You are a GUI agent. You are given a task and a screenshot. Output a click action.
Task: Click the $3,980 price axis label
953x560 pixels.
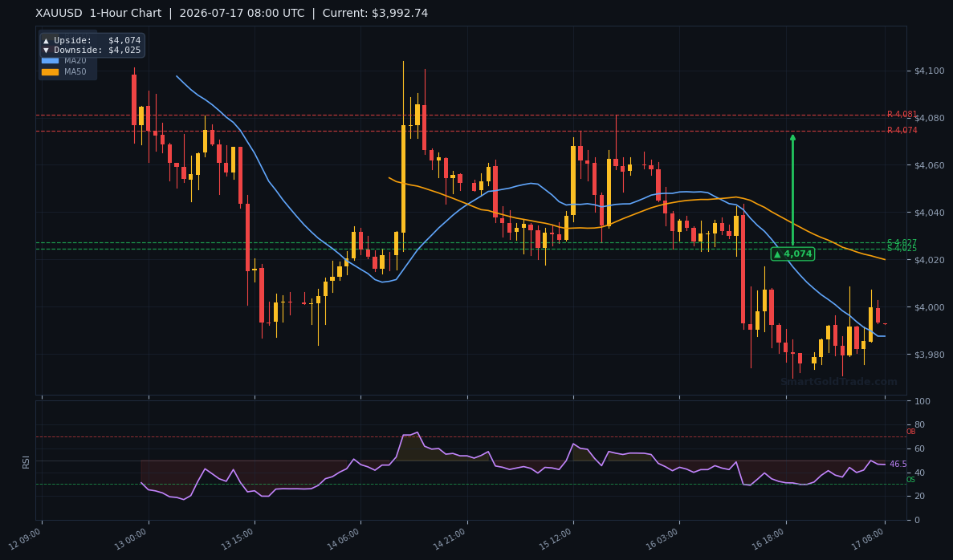click(x=929, y=355)
